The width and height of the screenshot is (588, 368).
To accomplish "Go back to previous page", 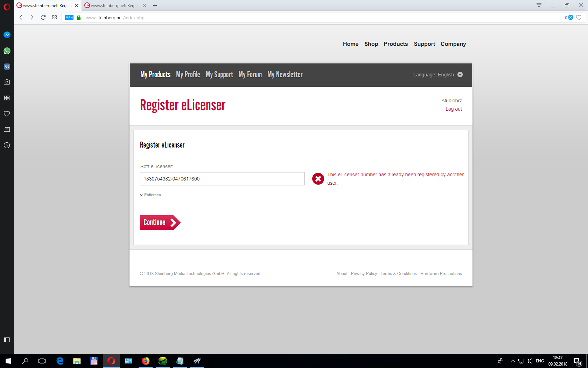I will coord(21,18).
